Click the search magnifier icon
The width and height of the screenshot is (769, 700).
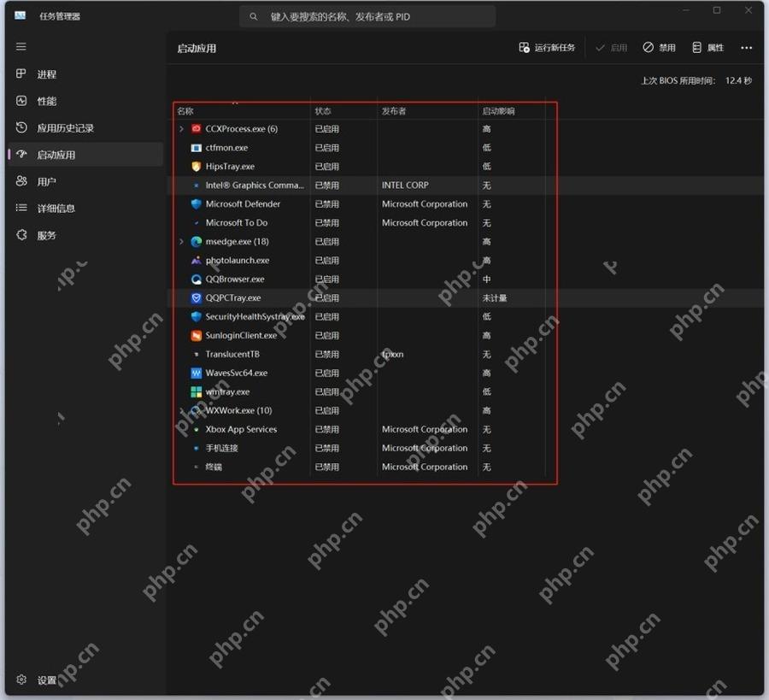coord(254,17)
